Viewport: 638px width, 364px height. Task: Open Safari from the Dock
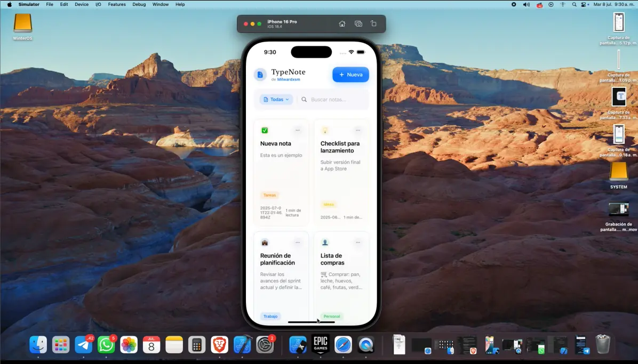(343, 345)
